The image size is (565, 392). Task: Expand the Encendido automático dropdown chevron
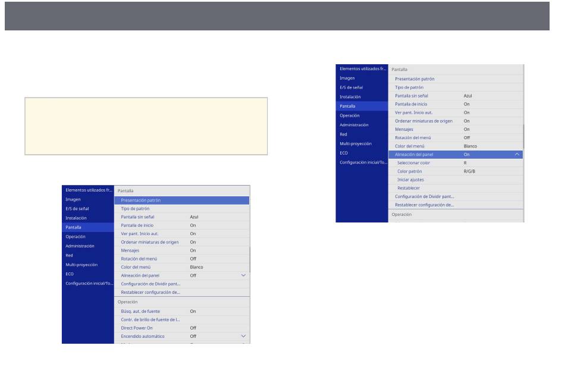click(243, 336)
